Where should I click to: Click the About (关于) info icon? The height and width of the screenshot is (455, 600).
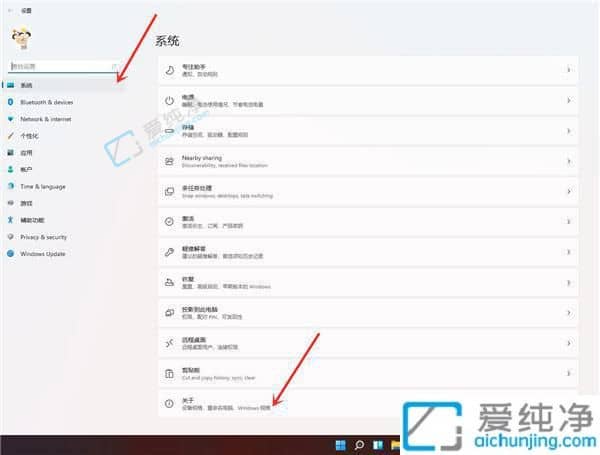point(170,403)
